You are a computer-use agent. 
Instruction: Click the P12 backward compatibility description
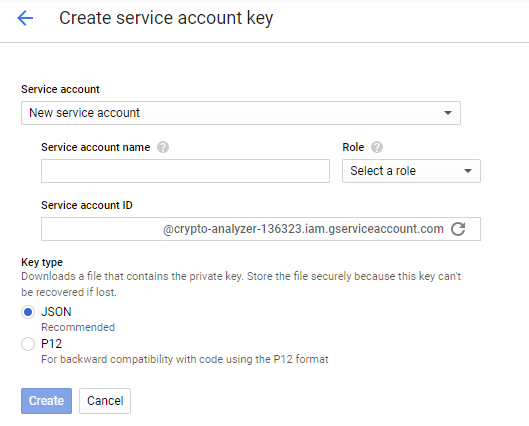[x=185, y=359]
